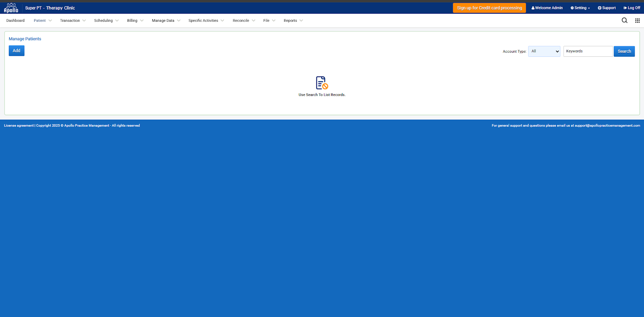Open the Scheduling menu
Screen dimensions: 644x317
tap(106, 21)
